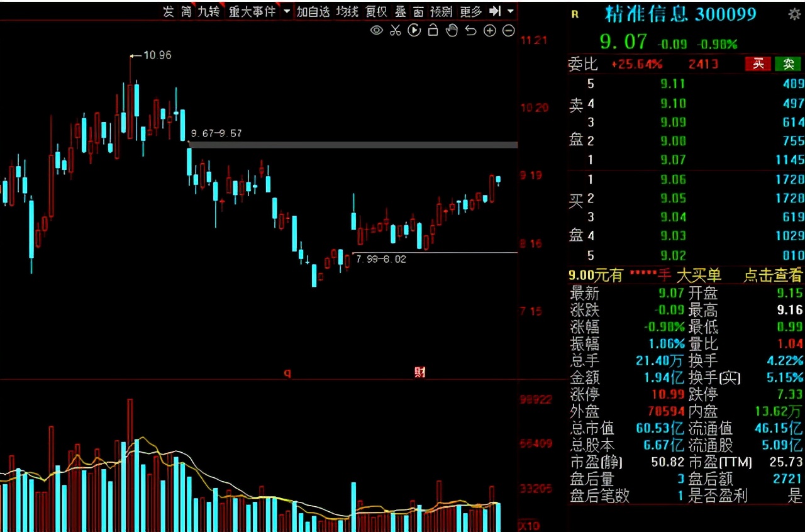
Task: Open the settings gear in the quote panel
Action: click(794, 13)
